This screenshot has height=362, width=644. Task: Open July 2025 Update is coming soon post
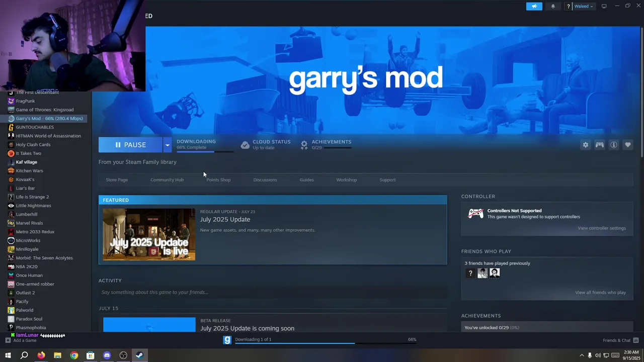[x=247, y=328]
